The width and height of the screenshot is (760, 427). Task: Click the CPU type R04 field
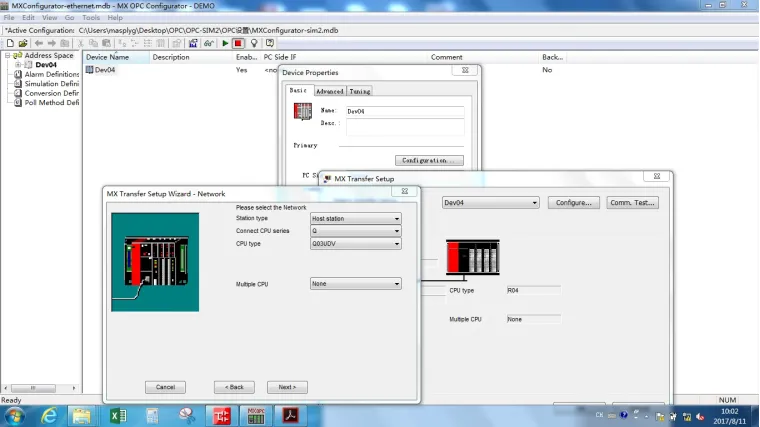pyautogui.click(x=534, y=290)
